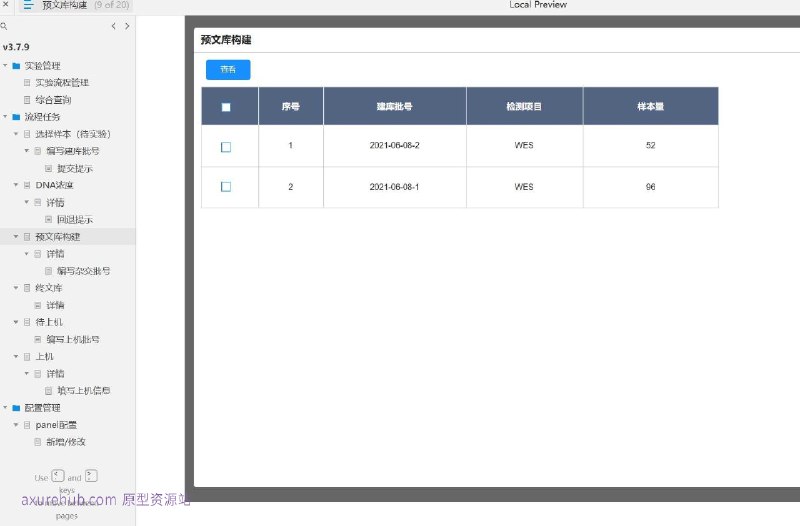Viewport: 800px width, 526px height.
Task: Click the 序号 column header
Action: coord(291,107)
